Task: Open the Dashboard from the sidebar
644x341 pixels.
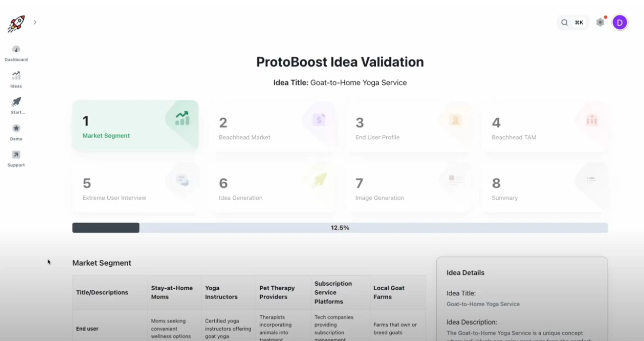Action: click(x=16, y=53)
